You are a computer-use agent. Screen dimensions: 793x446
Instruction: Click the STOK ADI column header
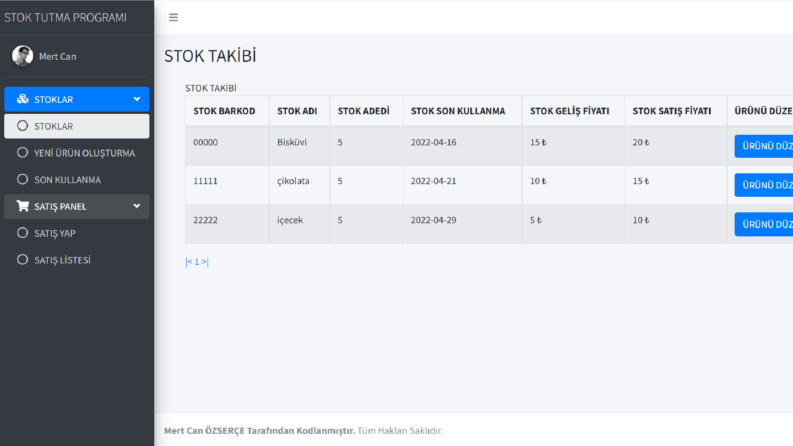click(x=297, y=111)
